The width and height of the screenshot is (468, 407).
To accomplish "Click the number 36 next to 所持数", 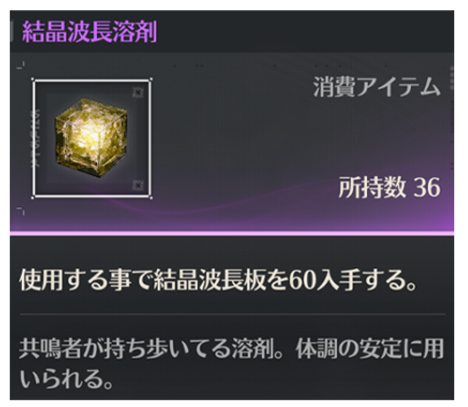I will pos(427,187).
